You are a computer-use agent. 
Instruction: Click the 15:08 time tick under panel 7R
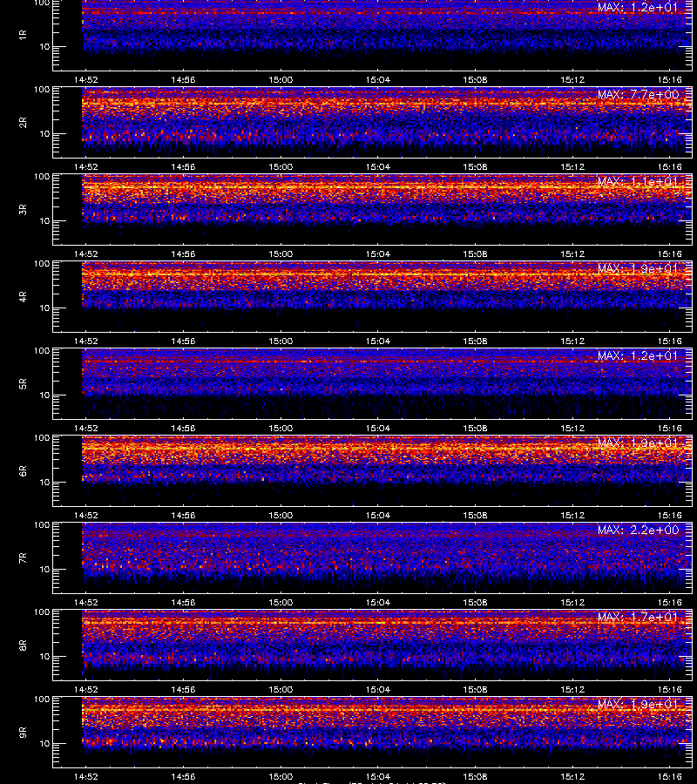pos(475,602)
